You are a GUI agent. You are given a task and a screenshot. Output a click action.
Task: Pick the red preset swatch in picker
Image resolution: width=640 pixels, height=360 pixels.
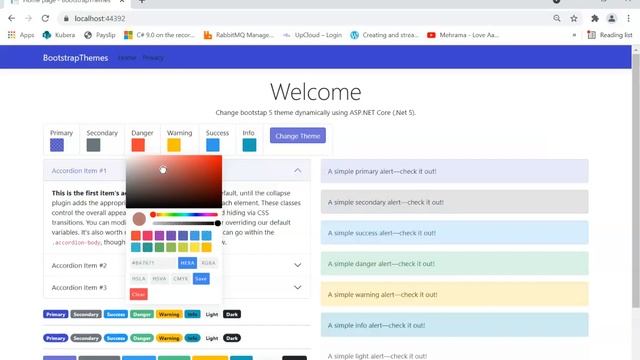click(x=136, y=235)
